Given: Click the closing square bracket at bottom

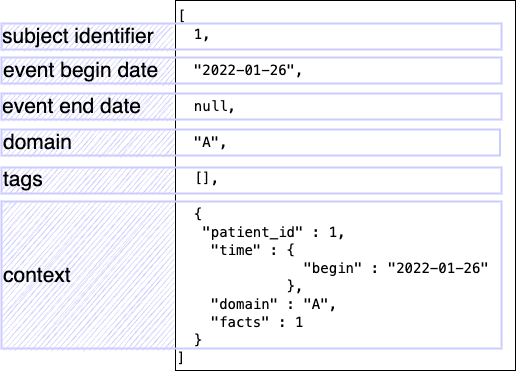Looking at the screenshot, I should (181, 358).
